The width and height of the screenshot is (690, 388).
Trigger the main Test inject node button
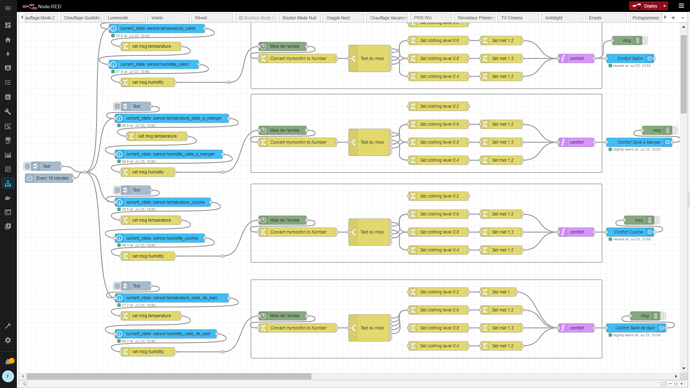pos(28,166)
